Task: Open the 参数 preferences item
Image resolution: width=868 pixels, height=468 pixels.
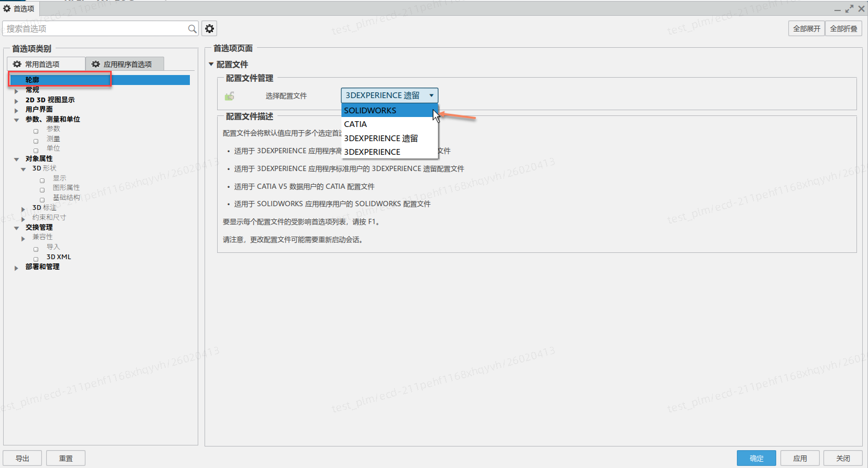Action: pos(53,129)
